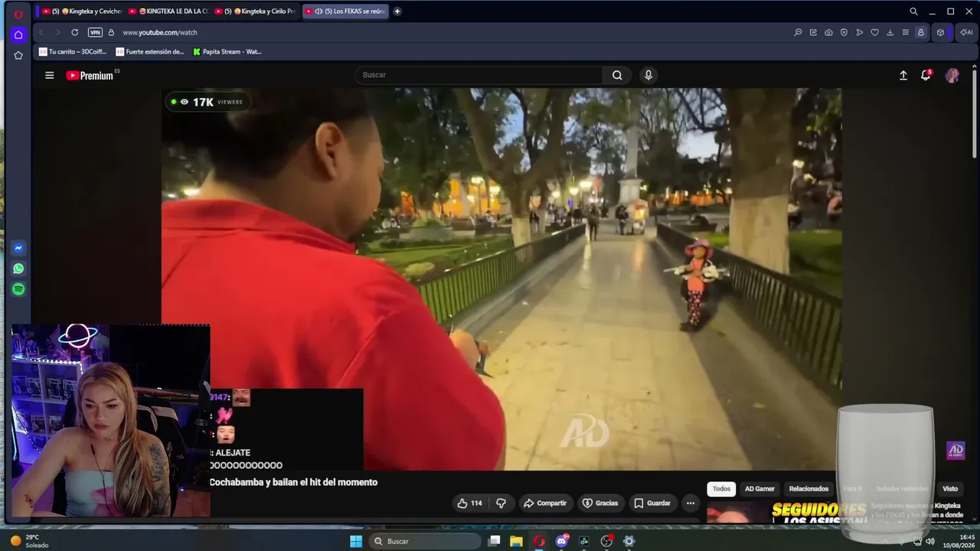Like the video with 114 likes
The image size is (980, 551).
pyautogui.click(x=470, y=503)
